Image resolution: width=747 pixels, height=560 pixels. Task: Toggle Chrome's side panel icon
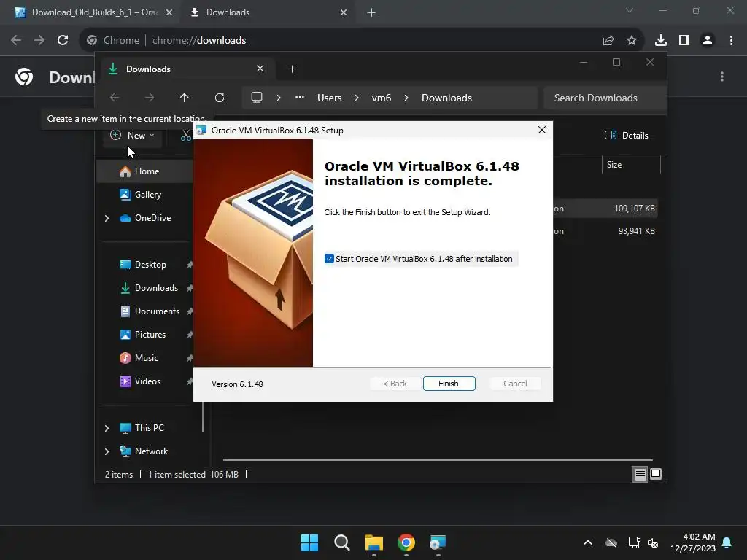coord(684,41)
